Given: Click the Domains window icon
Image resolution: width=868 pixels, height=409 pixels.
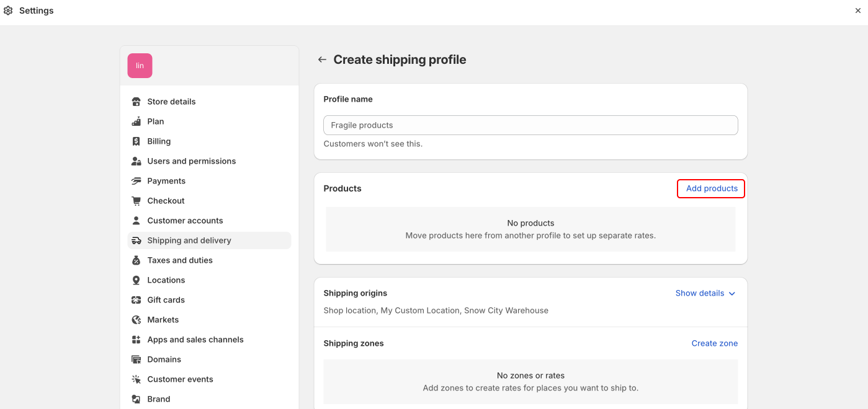Looking at the screenshot, I should [136, 359].
